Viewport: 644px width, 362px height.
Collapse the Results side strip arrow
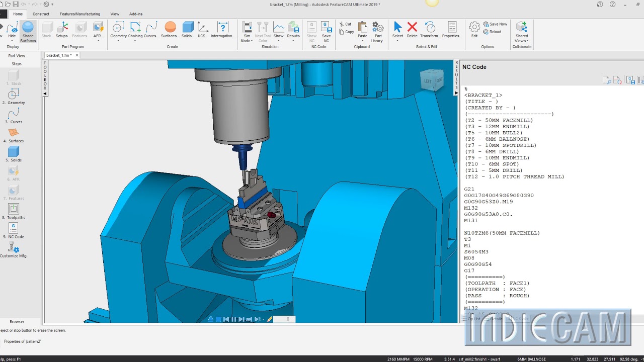pyautogui.click(x=457, y=93)
